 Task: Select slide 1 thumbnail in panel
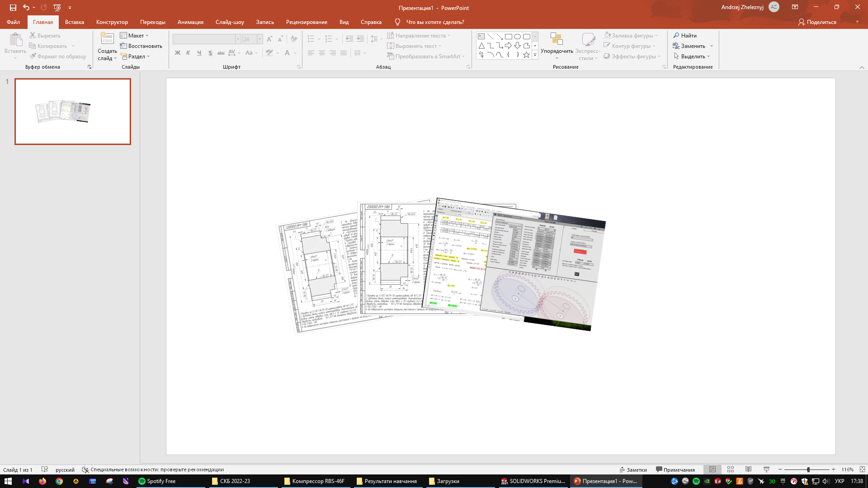click(x=73, y=112)
